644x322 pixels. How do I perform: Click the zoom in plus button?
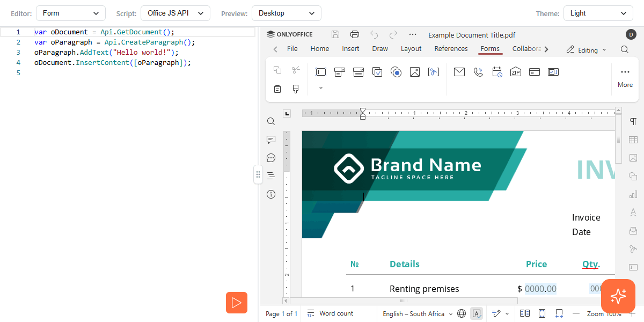coord(632,313)
